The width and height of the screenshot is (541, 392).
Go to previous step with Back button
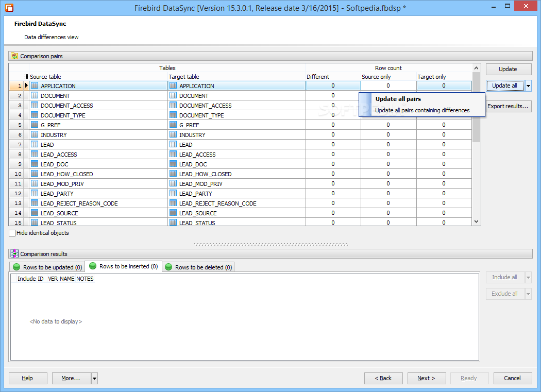pyautogui.click(x=383, y=378)
